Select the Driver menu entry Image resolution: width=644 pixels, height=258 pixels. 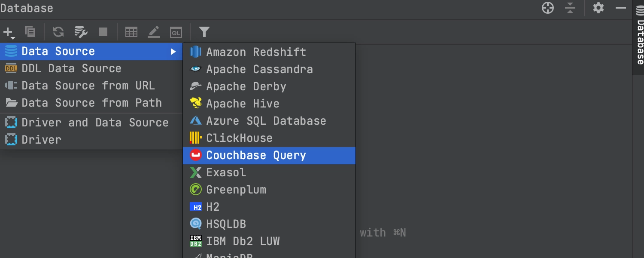pyautogui.click(x=91, y=140)
